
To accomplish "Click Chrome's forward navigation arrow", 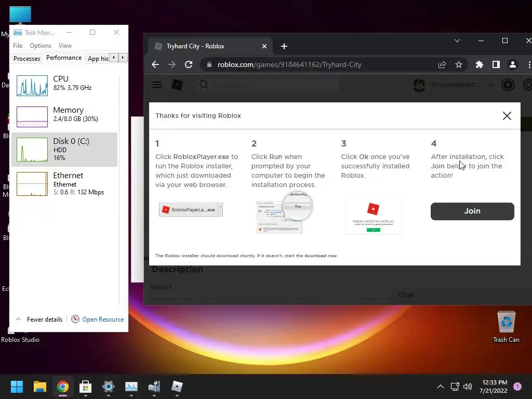I will pos(172,64).
